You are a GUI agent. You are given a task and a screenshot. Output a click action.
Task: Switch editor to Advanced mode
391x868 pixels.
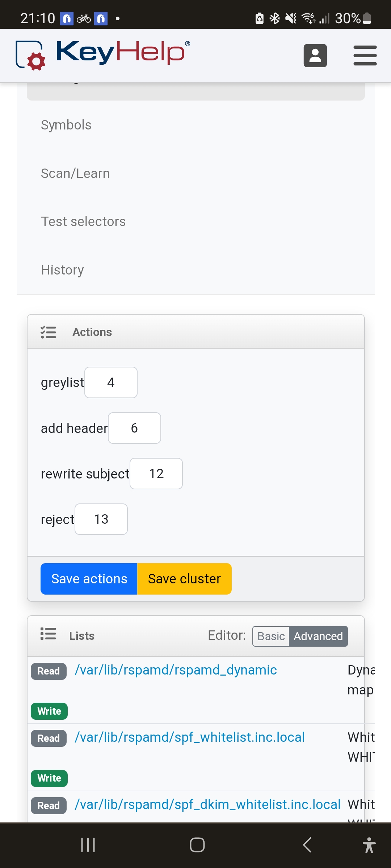[x=318, y=636]
